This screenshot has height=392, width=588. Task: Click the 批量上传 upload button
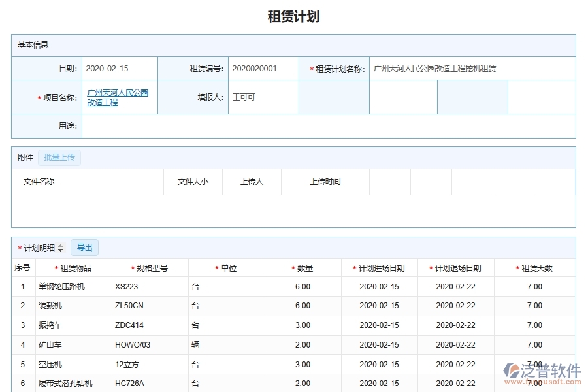click(59, 157)
